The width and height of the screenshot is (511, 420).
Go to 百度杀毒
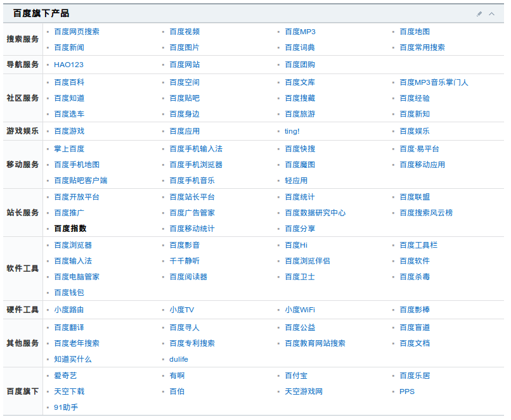415,277
